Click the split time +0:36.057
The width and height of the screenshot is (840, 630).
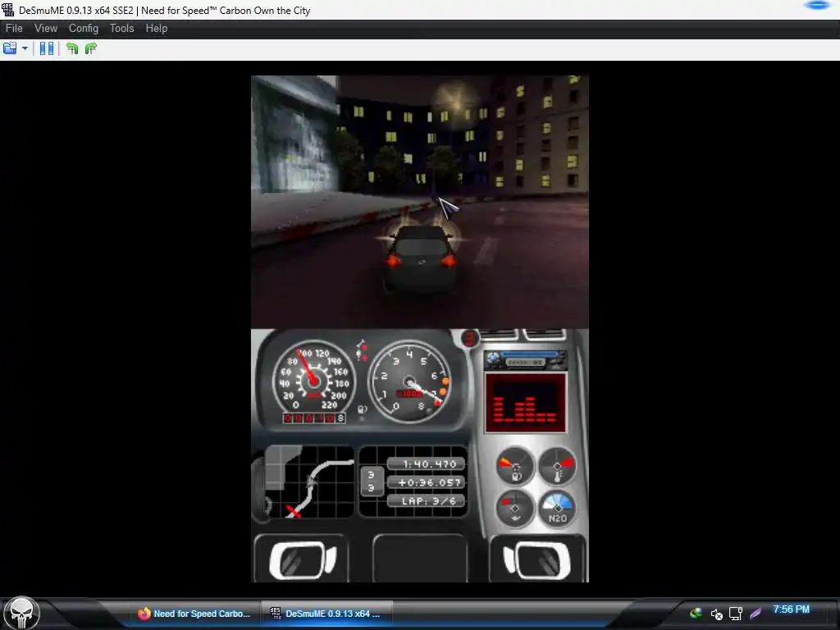pos(426,482)
